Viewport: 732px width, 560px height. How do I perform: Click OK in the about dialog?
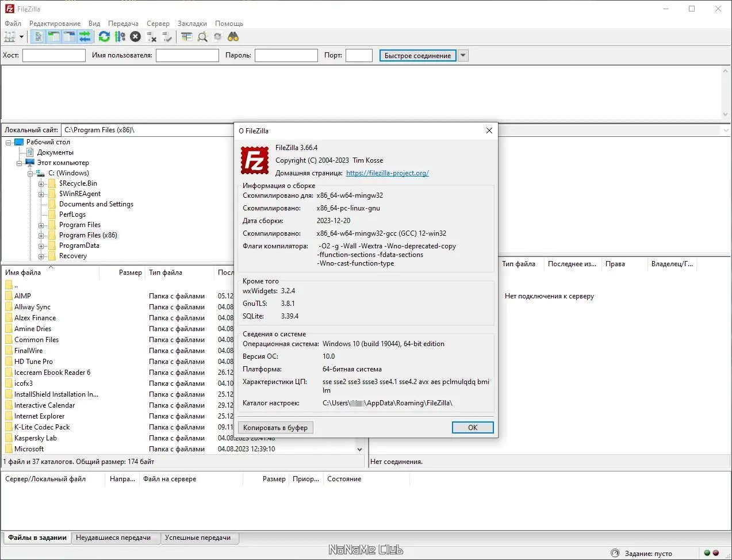[x=473, y=428]
